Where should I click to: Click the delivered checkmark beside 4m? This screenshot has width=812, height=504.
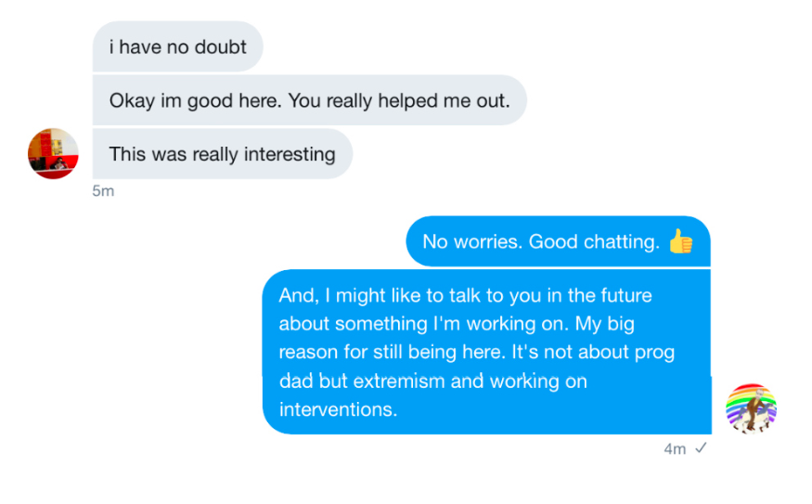tap(701, 448)
